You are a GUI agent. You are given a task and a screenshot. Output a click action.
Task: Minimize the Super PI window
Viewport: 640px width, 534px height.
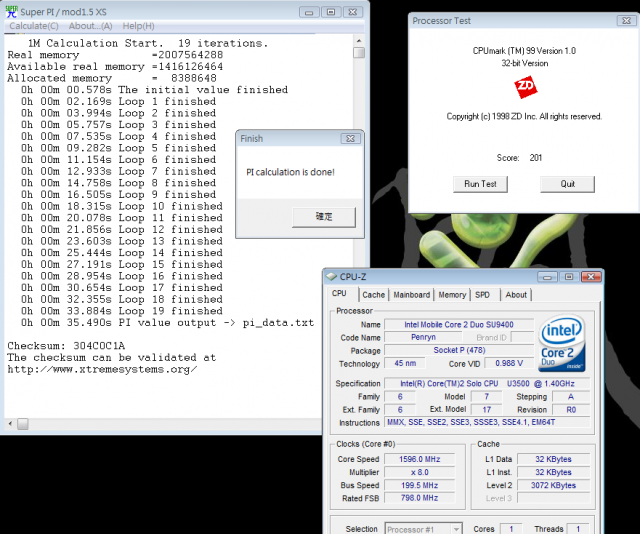click(x=309, y=12)
